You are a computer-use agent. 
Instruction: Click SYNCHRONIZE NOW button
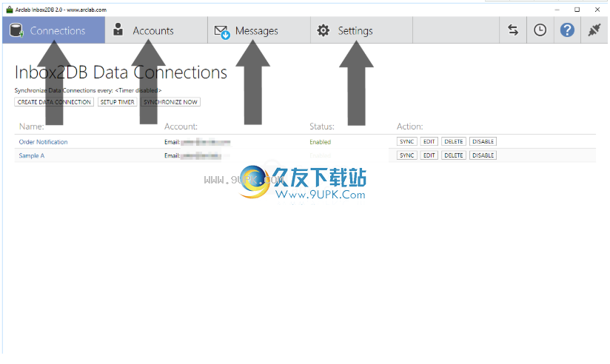tap(170, 102)
